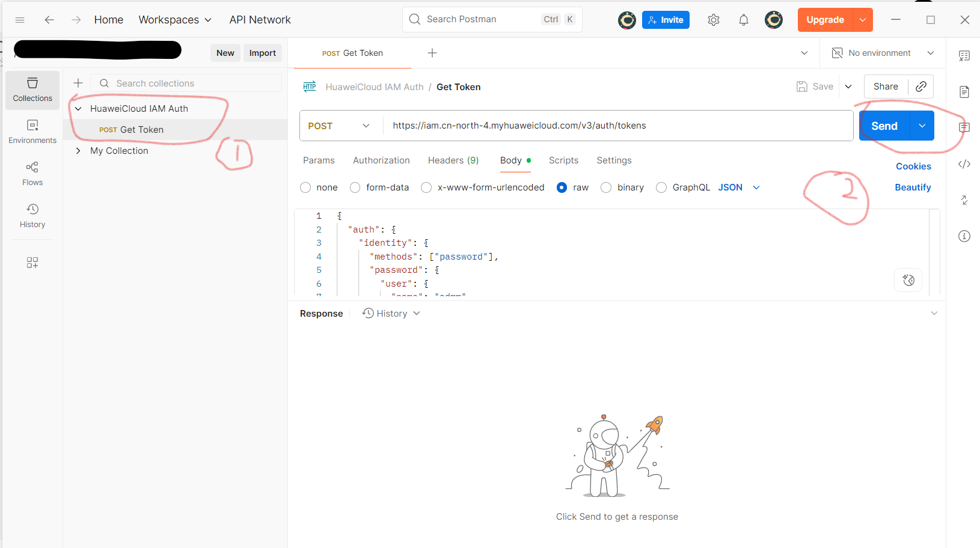Viewport: 980px width, 548px height.
Task: Select x-www-form-urlencoded body type
Action: click(x=426, y=187)
